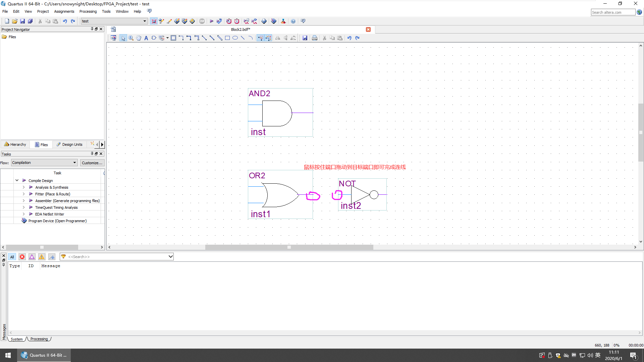Image resolution: width=644 pixels, height=362 pixels.
Task: Expand the Compile Design tree item
Action: click(17, 180)
